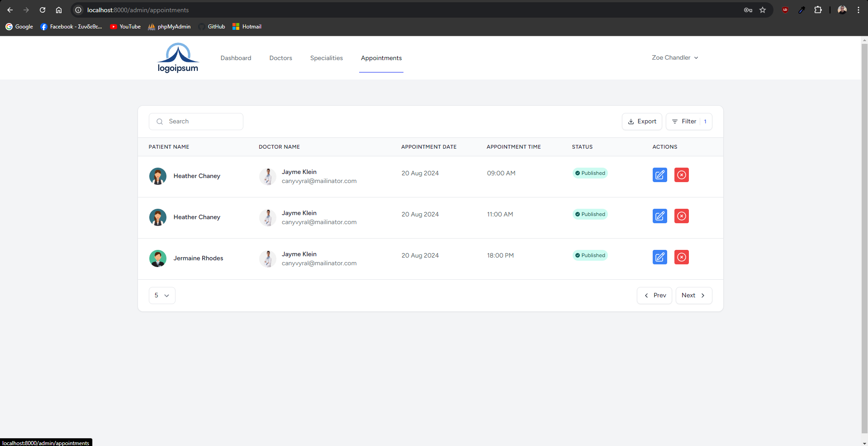The width and height of the screenshot is (868, 446).
Task: Click the address bar URL
Action: 138,10
